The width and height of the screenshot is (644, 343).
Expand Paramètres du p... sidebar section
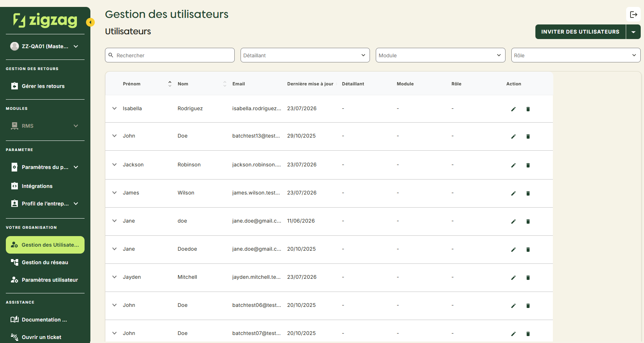coord(45,167)
